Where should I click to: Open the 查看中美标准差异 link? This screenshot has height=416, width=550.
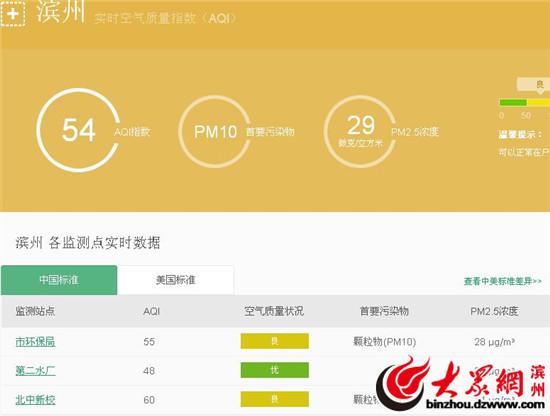[503, 281]
